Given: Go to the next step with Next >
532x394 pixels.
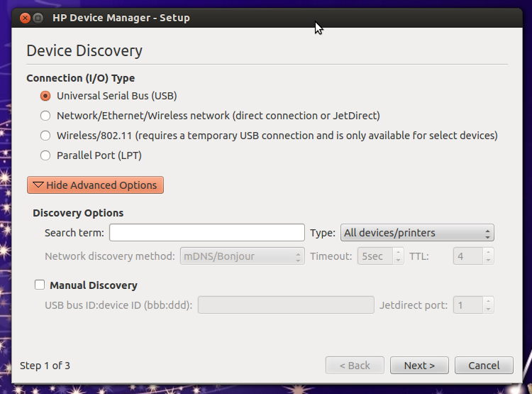Looking at the screenshot, I should 419,366.
